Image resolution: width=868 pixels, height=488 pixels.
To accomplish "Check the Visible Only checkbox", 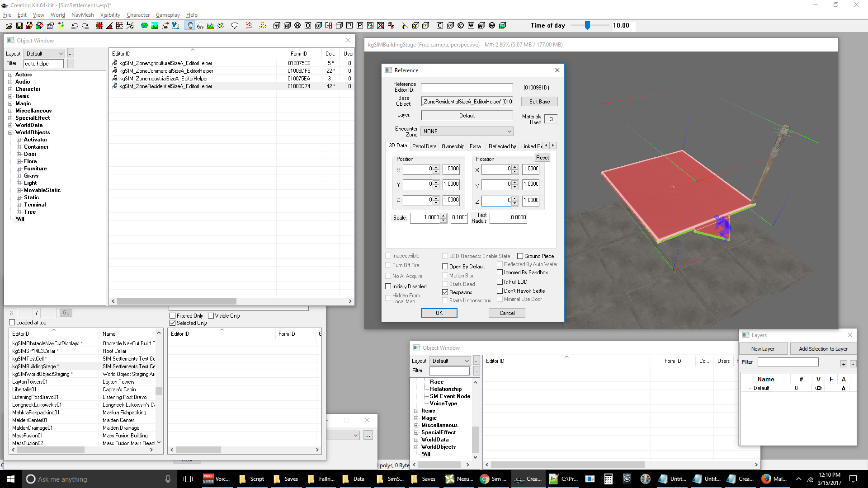I will [x=211, y=316].
